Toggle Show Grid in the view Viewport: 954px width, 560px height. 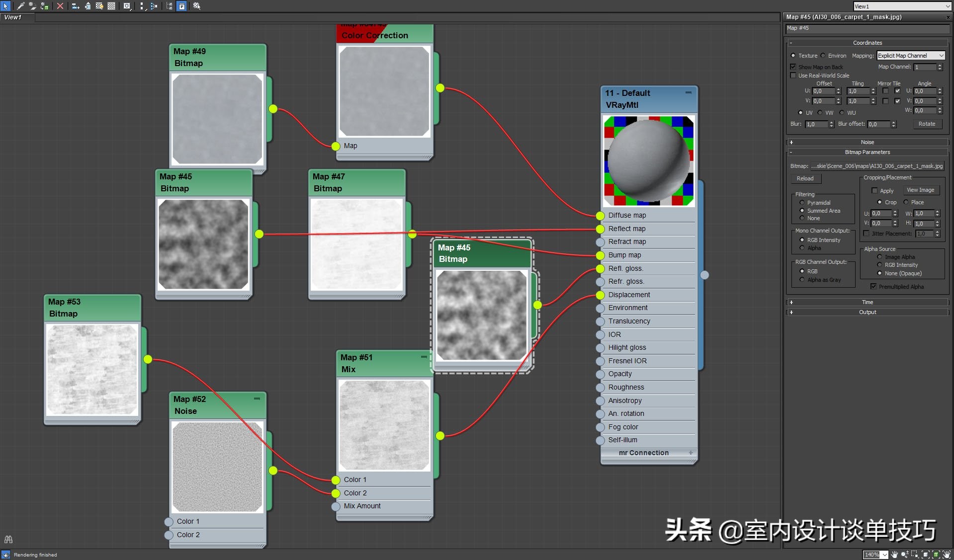tap(111, 6)
